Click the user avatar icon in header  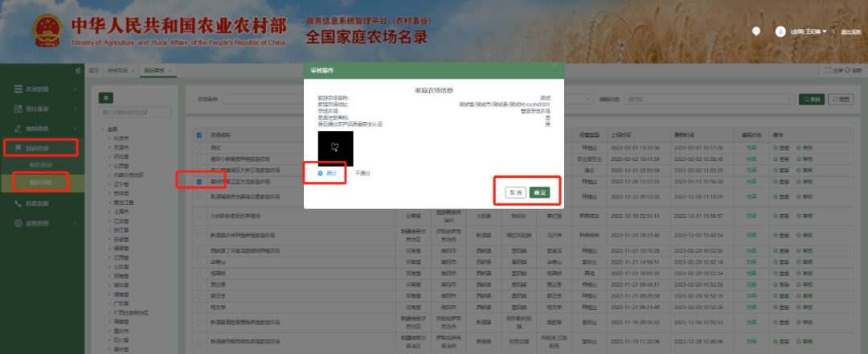tap(780, 31)
